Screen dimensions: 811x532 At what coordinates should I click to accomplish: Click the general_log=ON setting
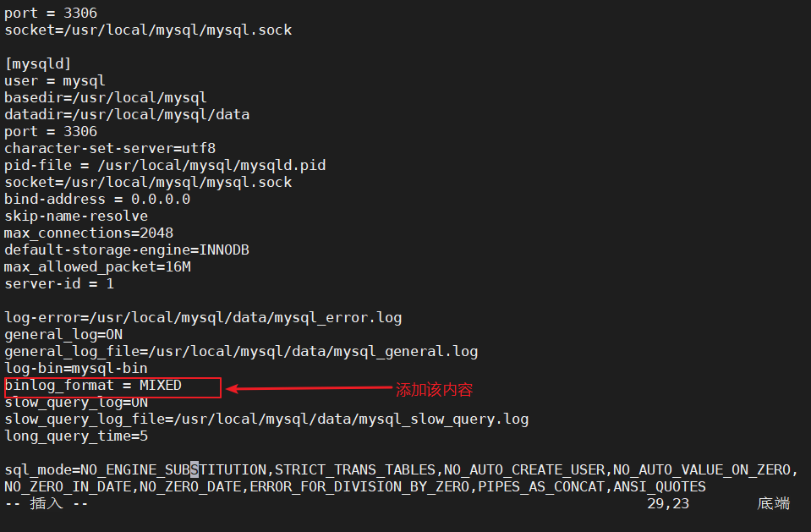point(63,335)
